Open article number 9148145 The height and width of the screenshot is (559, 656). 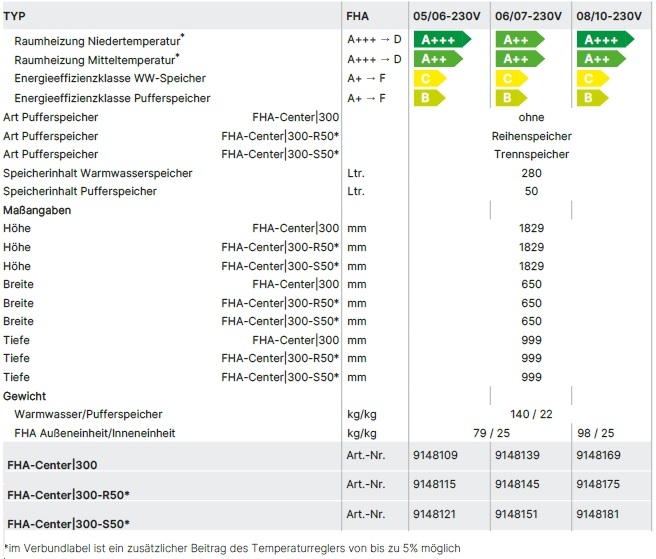[517, 485]
